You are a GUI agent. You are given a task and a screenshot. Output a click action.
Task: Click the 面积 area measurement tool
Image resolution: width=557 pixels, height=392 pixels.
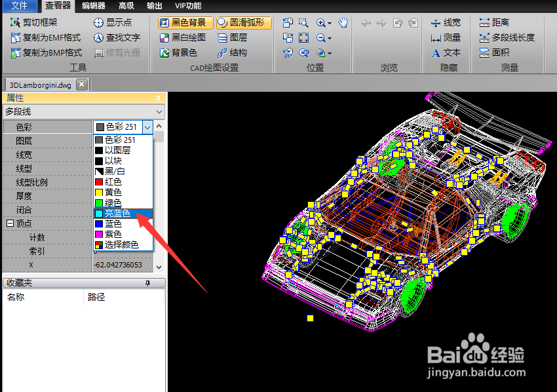[495, 52]
